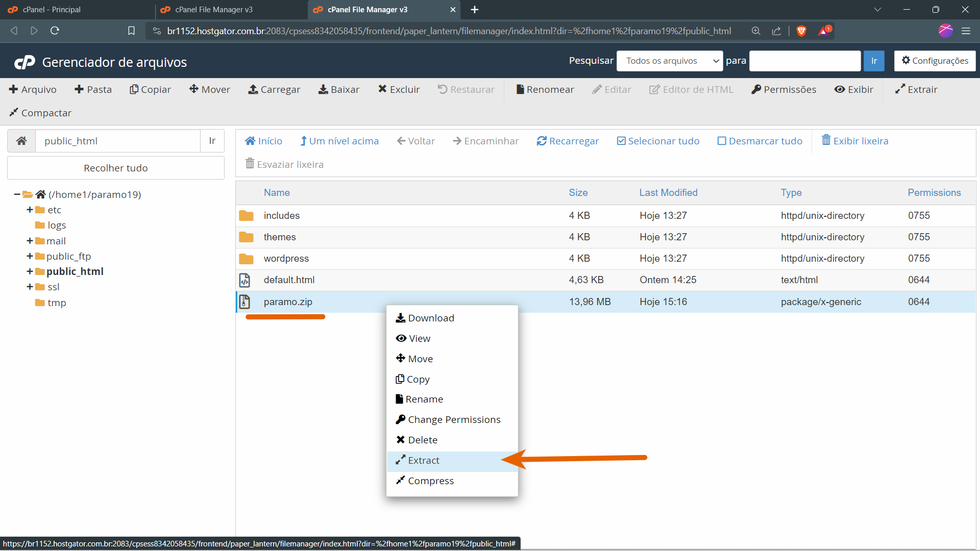Click the Baixar download button
This screenshot has height=551, width=980.
[x=339, y=89]
